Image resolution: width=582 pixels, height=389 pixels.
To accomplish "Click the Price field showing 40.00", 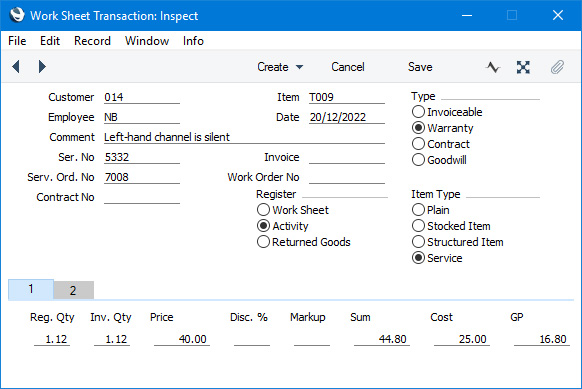I will 182,339.
